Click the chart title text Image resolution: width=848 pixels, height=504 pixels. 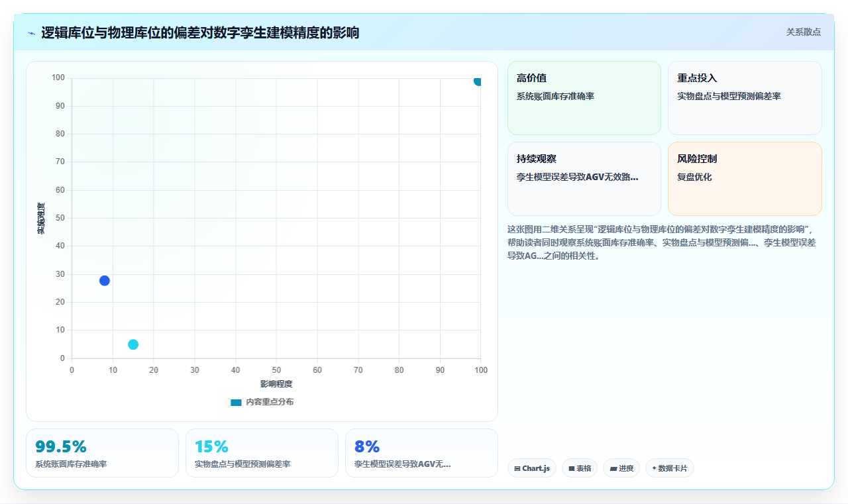[x=200, y=32]
